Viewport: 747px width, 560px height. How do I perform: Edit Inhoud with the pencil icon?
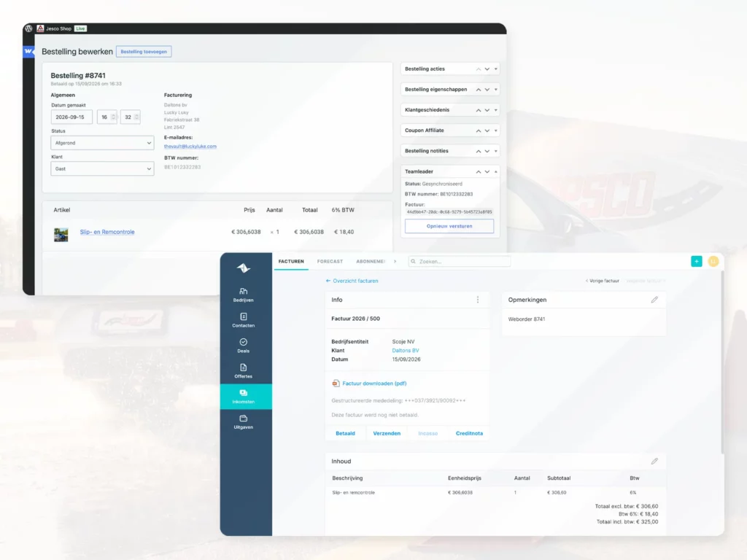point(654,461)
